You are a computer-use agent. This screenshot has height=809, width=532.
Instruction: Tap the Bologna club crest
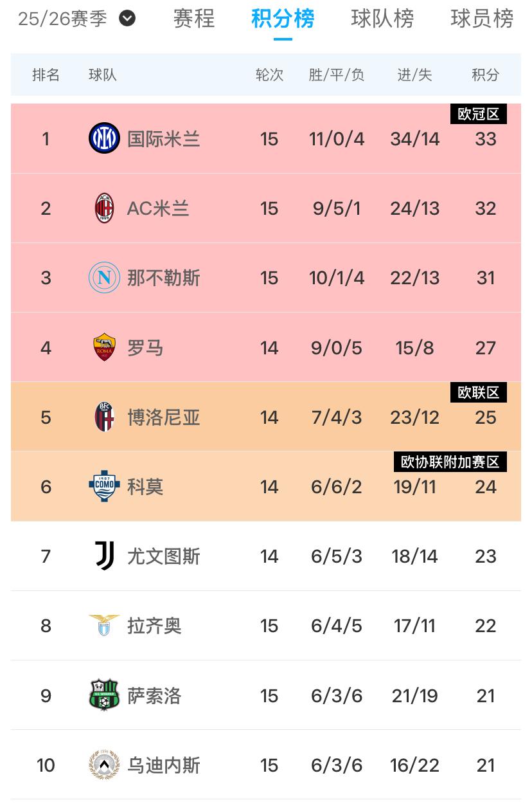point(104,417)
